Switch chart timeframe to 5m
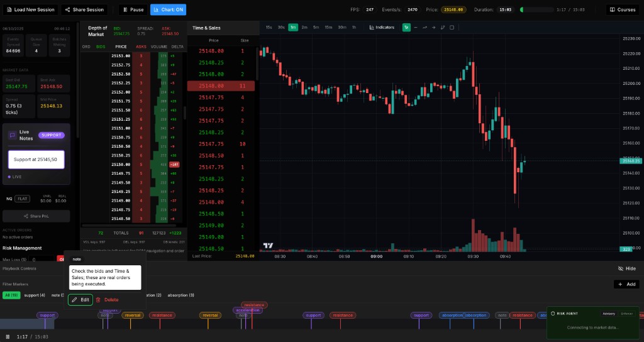Screen dimensions: 644x342 (316, 28)
